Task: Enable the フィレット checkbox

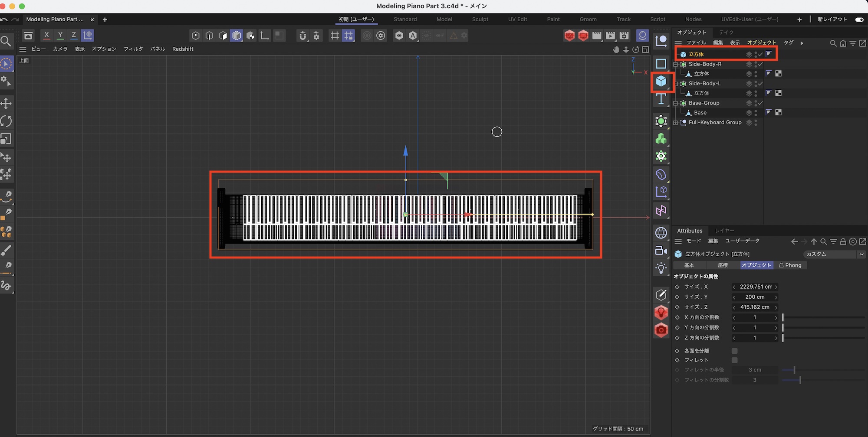Action: 734,360
